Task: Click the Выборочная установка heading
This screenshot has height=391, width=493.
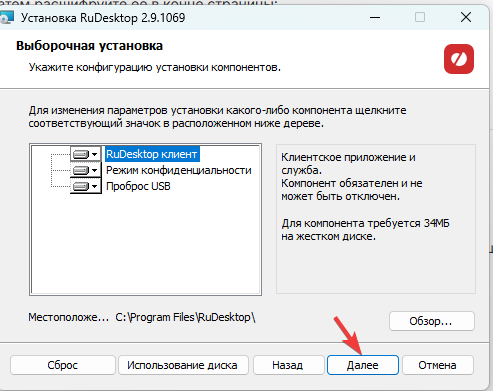Action: pyautogui.click(x=89, y=46)
